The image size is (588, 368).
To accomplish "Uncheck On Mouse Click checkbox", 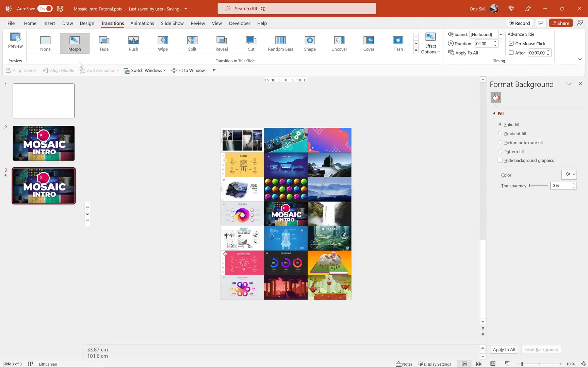I will click(511, 43).
